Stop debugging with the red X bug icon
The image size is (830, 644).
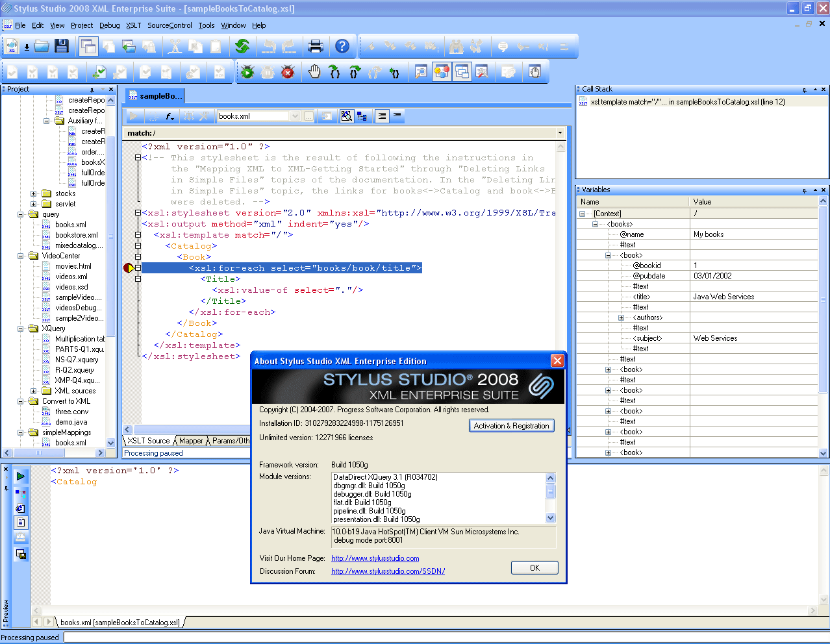[x=288, y=72]
